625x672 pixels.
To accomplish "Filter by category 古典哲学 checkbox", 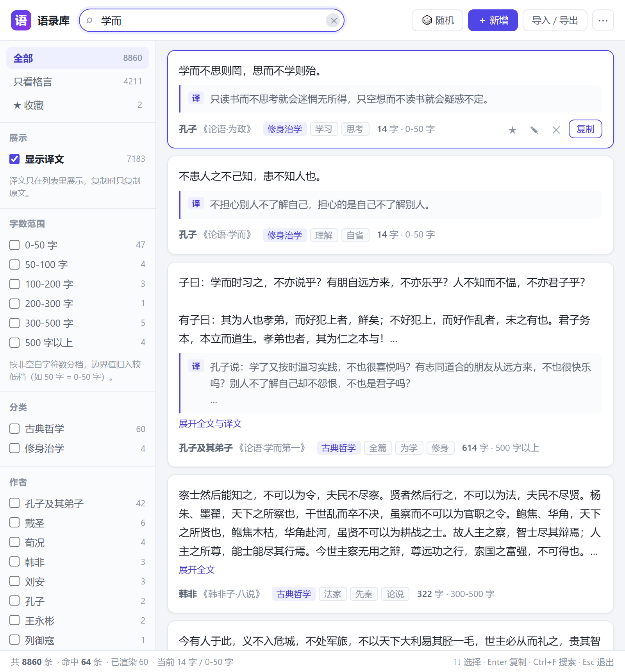I will [14, 429].
